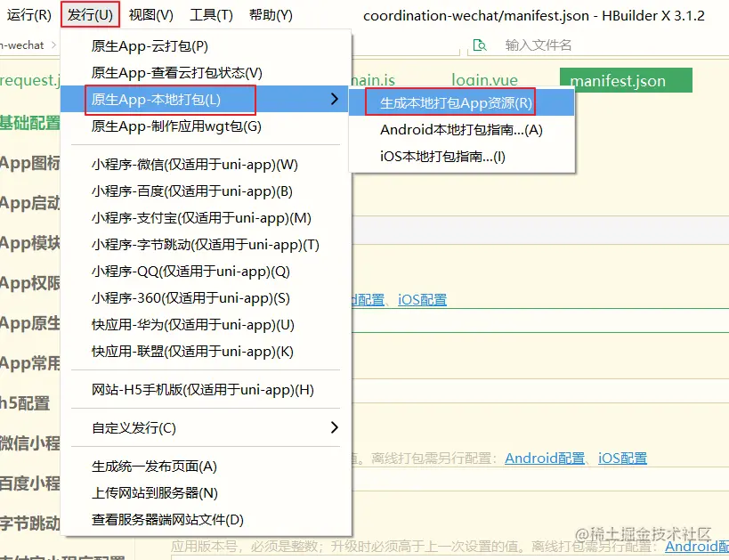Expand the 自定义发行 submenu arrow
Screen dimensions: 729x560
coord(334,427)
